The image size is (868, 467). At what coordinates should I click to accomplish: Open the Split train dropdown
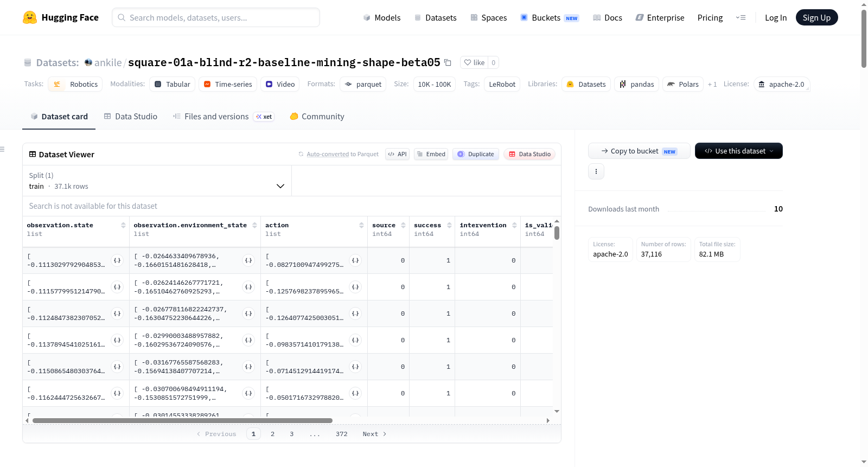pyautogui.click(x=157, y=181)
